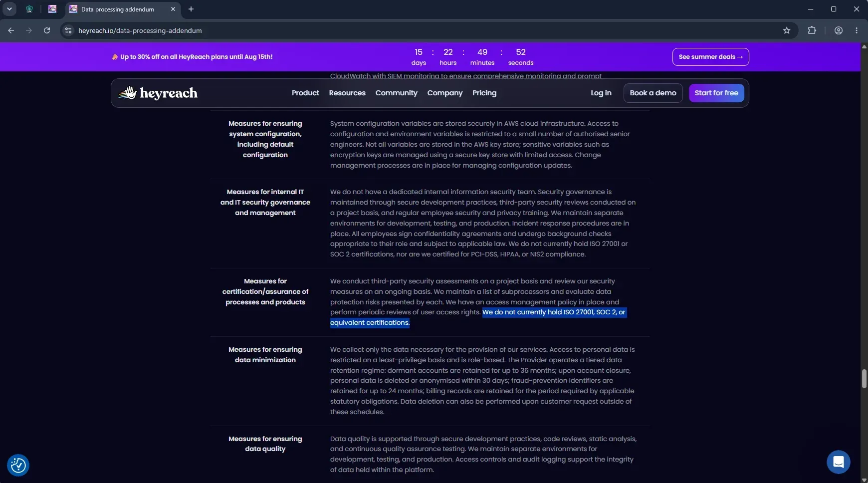Open a new browser tab
The height and width of the screenshot is (483, 868).
pos(191,9)
